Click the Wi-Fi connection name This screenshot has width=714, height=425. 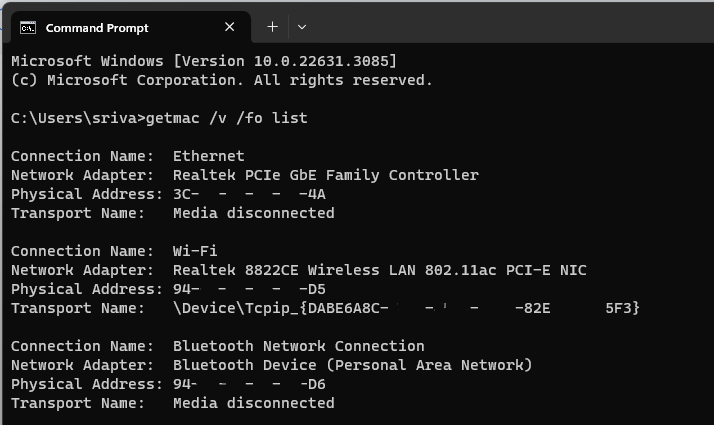pos(195,251)
